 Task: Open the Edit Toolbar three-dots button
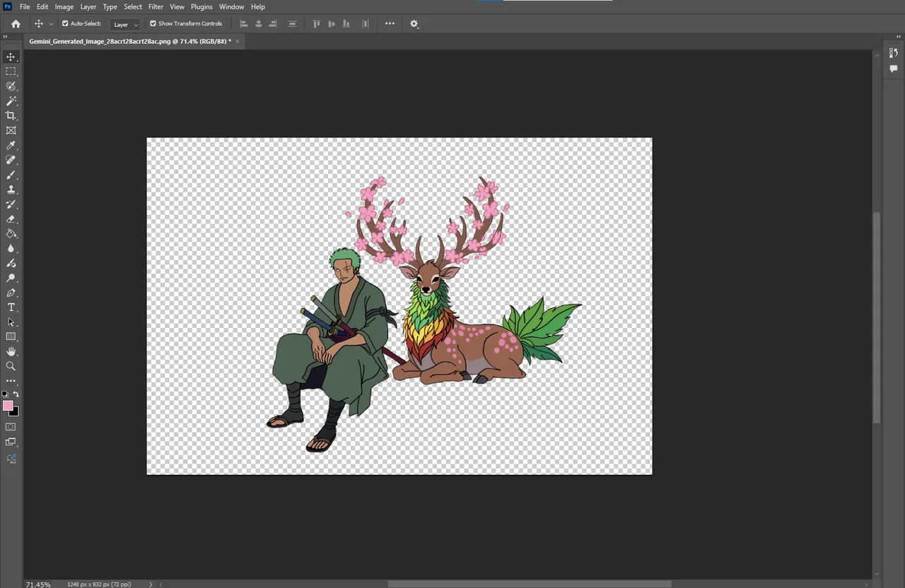point(11,381)
